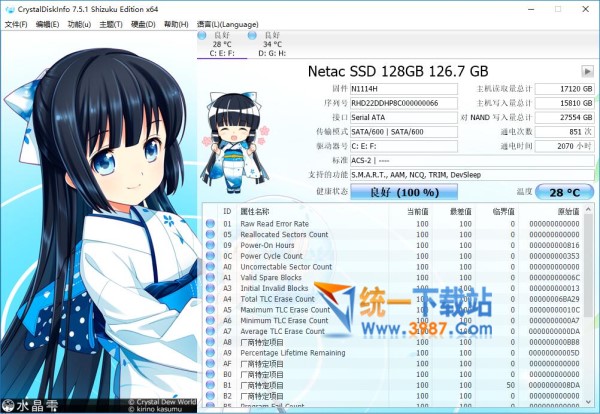Open the 文件(F) menu
Screen dimensions: 600x414
pos(16,24)
